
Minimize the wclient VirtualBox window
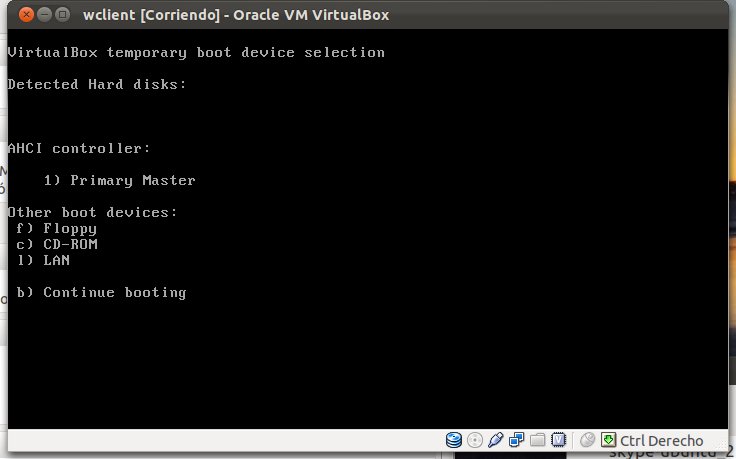pyautogui.click(x=44, y=15)
